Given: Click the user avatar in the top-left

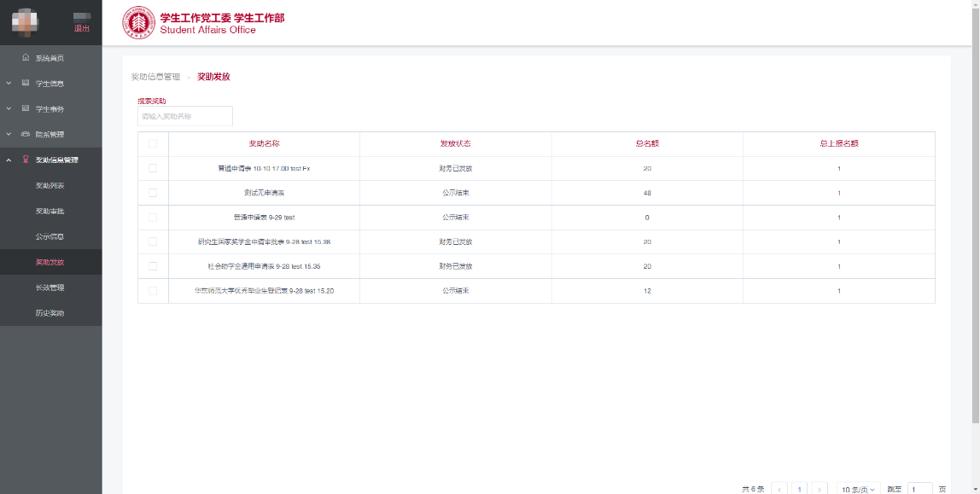Looking at the screenshot, I should 25,22.
